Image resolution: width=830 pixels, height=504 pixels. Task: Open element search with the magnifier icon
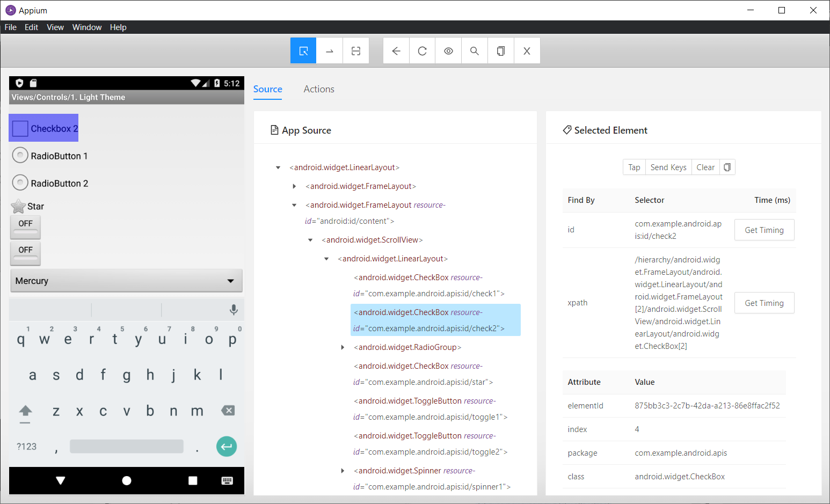pyautogui.click(x=474, y=50)
